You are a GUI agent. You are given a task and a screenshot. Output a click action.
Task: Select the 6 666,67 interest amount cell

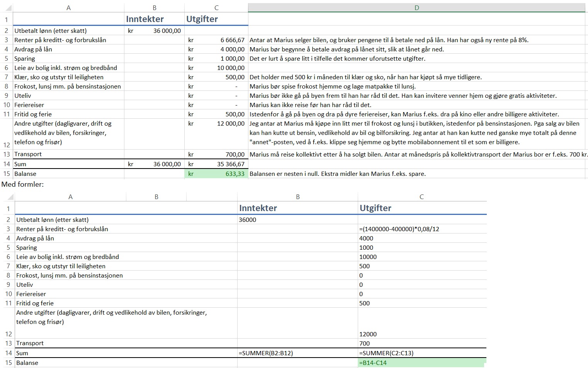click(216, 40)
